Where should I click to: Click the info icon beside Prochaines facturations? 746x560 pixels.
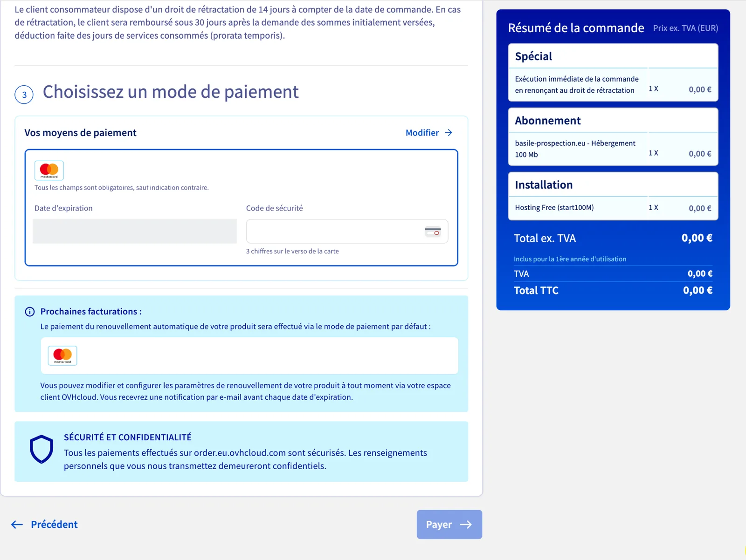30,312
